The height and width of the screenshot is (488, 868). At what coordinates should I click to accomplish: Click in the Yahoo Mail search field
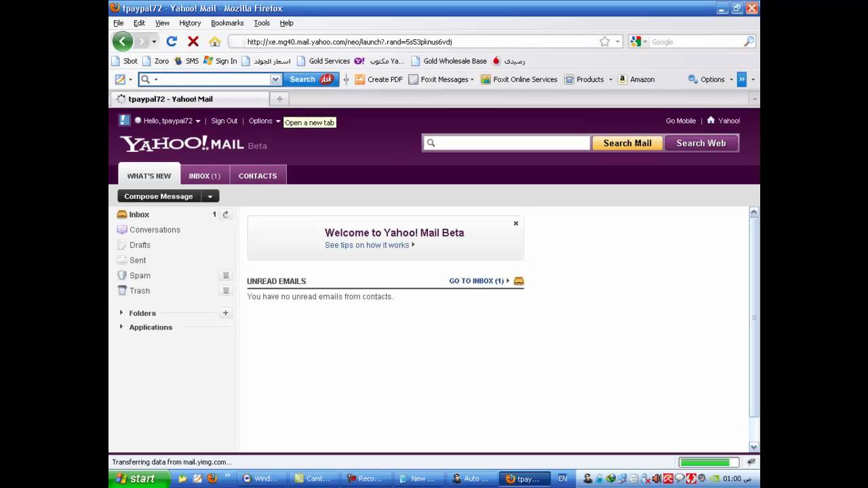pos(507,143)
